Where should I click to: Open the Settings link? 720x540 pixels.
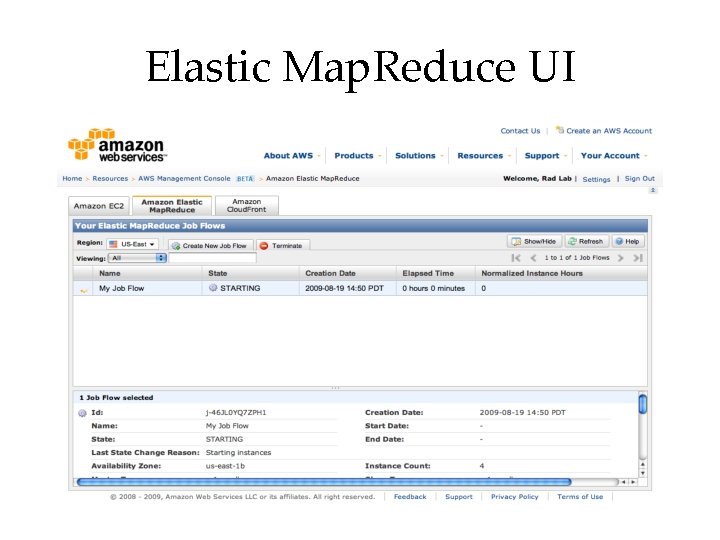596,179
